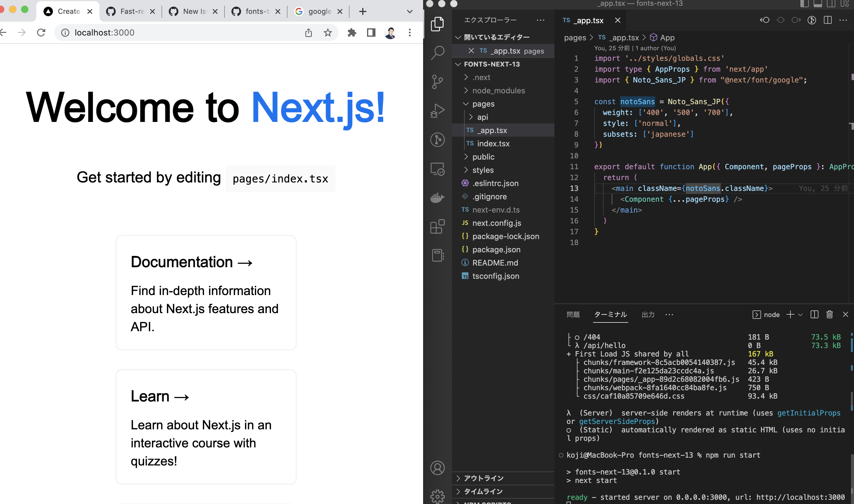854x504 pixels.
Task: Toggle the split editor layout icon
Action: point(827,20)
